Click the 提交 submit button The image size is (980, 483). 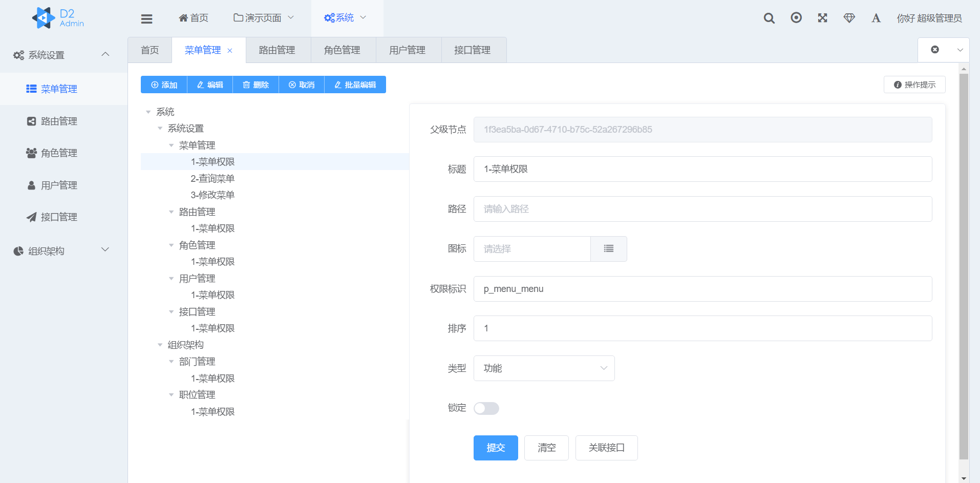[495, 447]
